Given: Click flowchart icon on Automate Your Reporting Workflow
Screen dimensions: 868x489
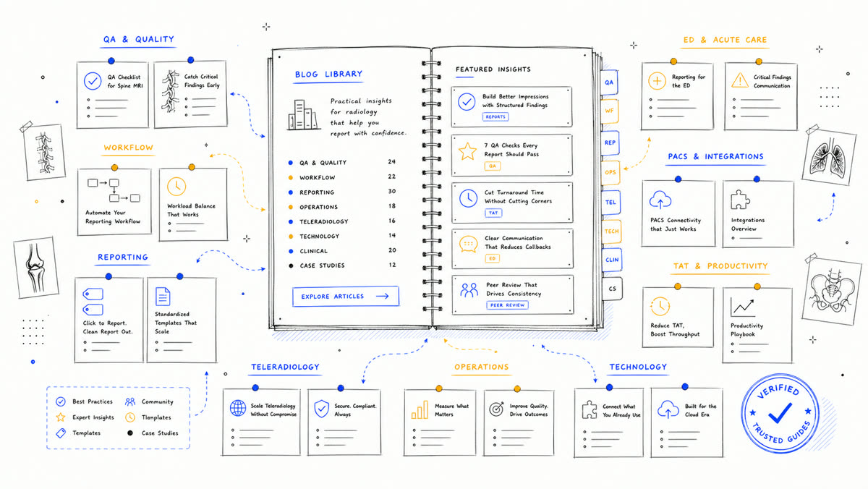Looking at the screenshot, I should click(x=114, y=190).
